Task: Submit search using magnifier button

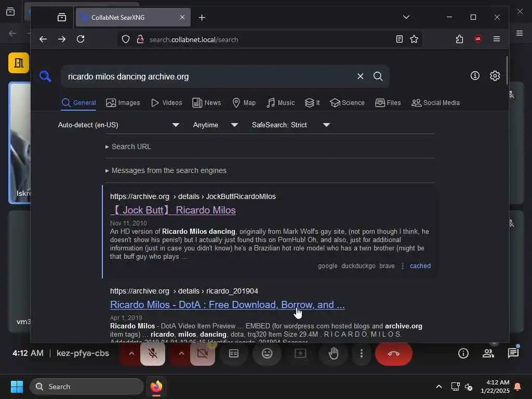Action: coord(378,76)
